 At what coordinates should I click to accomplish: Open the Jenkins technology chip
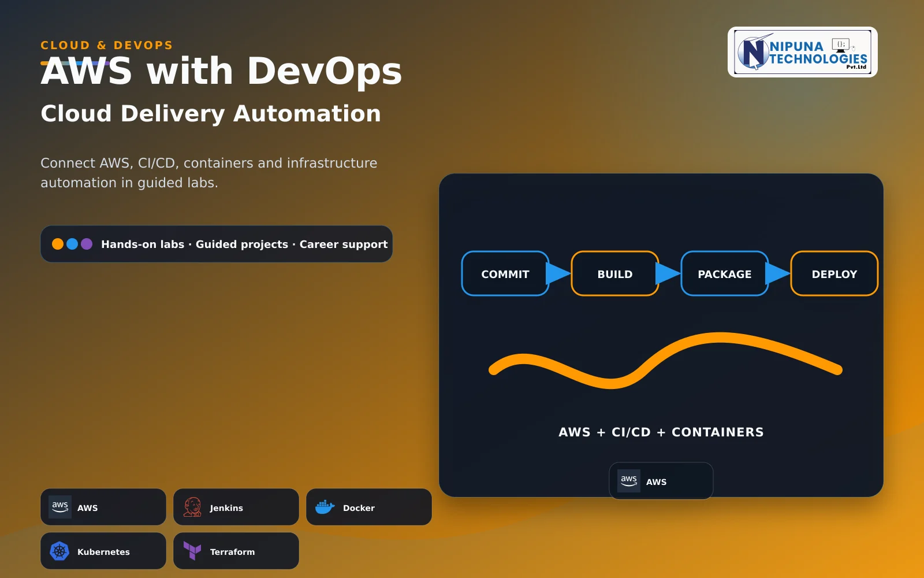tap(236, 507)
